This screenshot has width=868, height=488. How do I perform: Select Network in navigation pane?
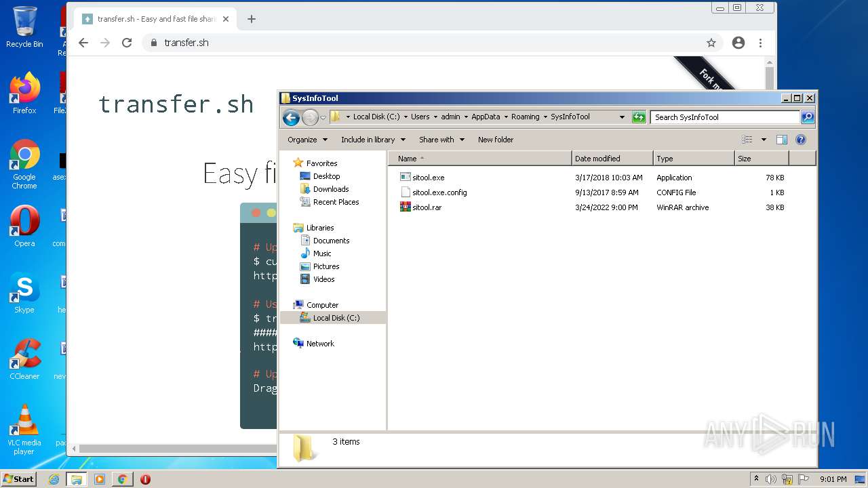[313, 344]
